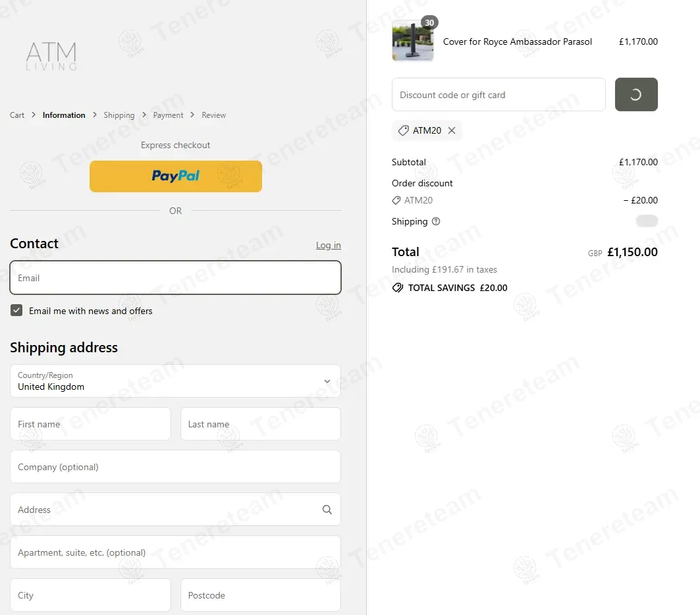
Task: Click the ATM Living logo
Action: coord(51,56)
